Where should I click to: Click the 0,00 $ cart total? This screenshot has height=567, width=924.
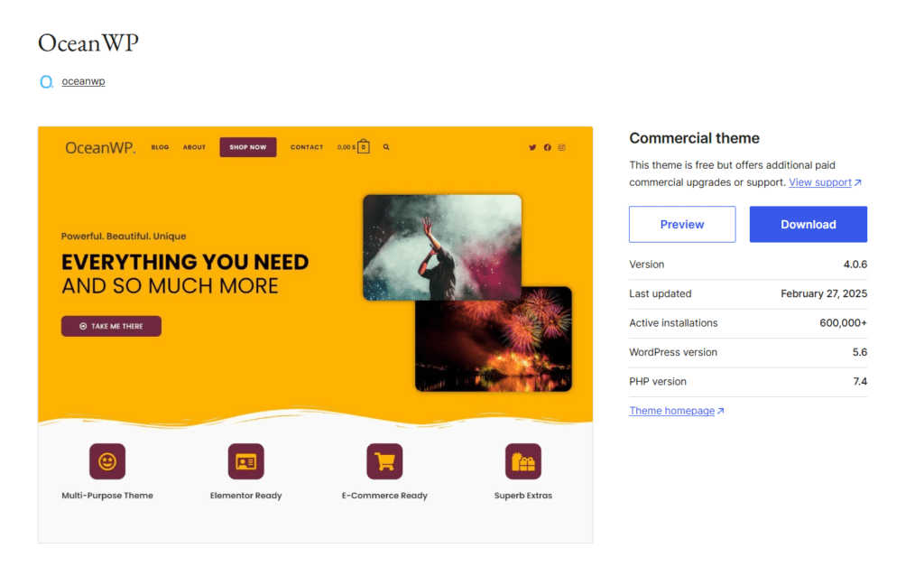(346, 147)
